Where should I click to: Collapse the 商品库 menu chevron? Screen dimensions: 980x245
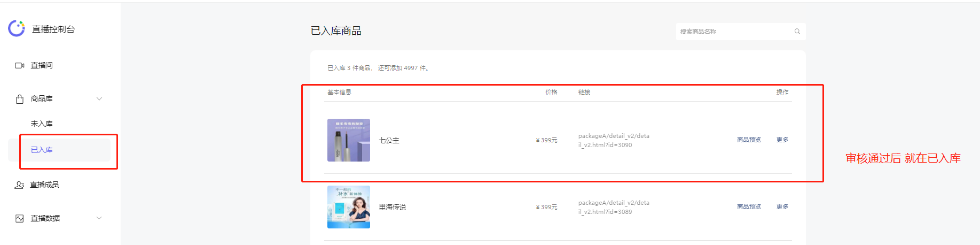[x=99, y=98]
